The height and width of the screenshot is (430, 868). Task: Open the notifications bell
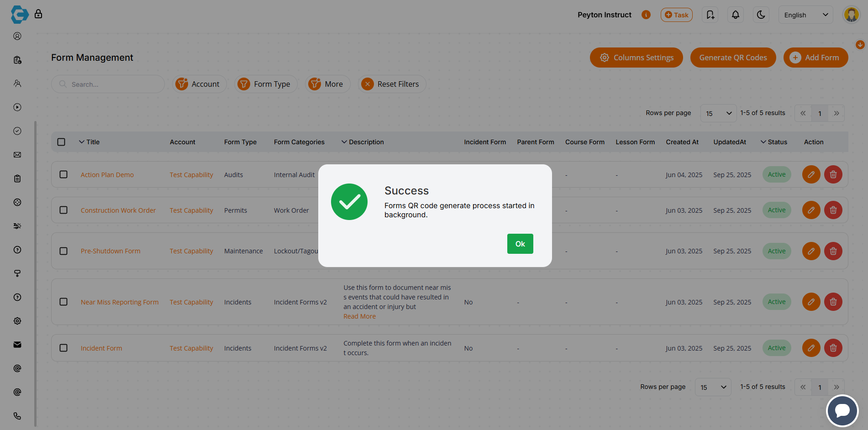[735, 15]
